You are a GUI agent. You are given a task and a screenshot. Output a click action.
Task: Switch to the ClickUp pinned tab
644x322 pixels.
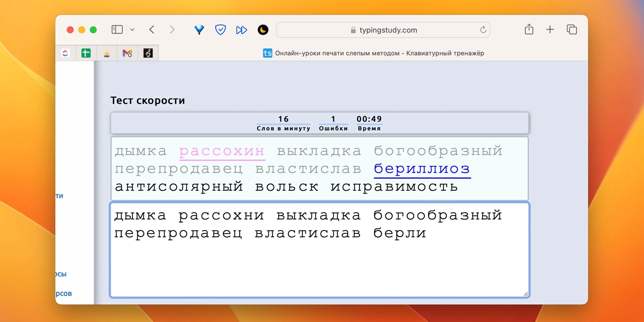(x=65, y=53)
